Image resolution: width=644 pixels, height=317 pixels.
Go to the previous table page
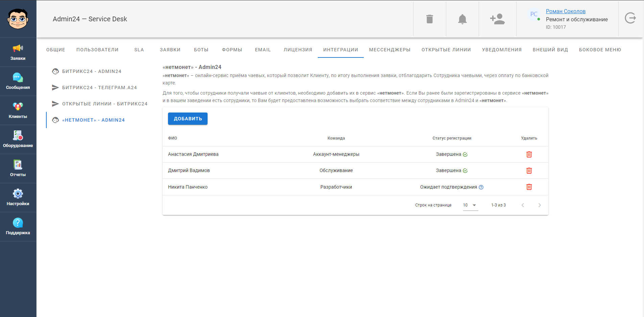[x=523, y=205]
